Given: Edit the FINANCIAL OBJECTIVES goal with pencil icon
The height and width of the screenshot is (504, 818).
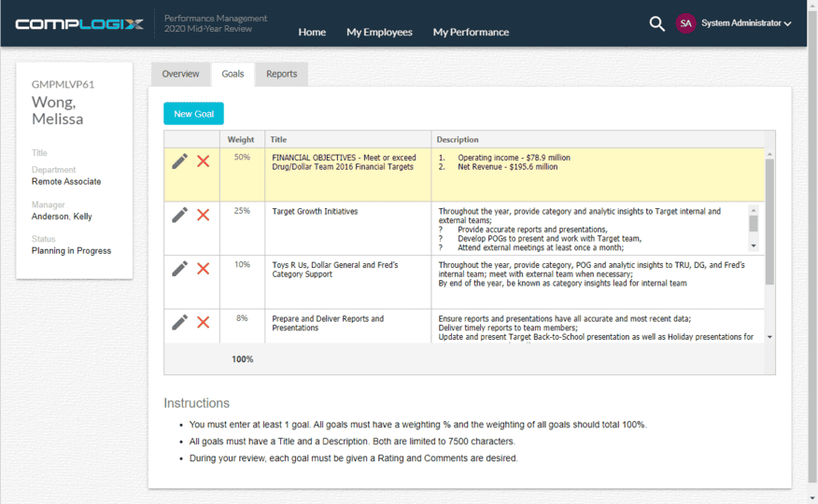Looking at the screenshot, I should [179, 161].
